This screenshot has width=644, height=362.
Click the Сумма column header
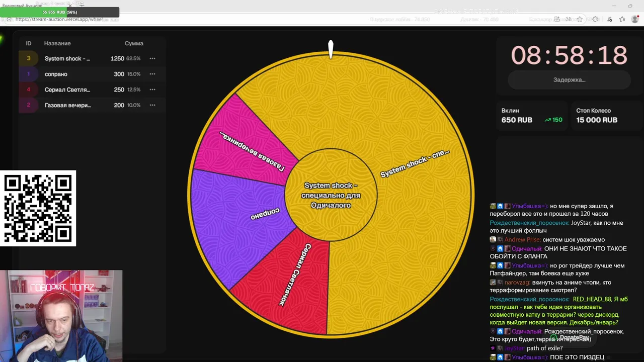coord(134,43)
